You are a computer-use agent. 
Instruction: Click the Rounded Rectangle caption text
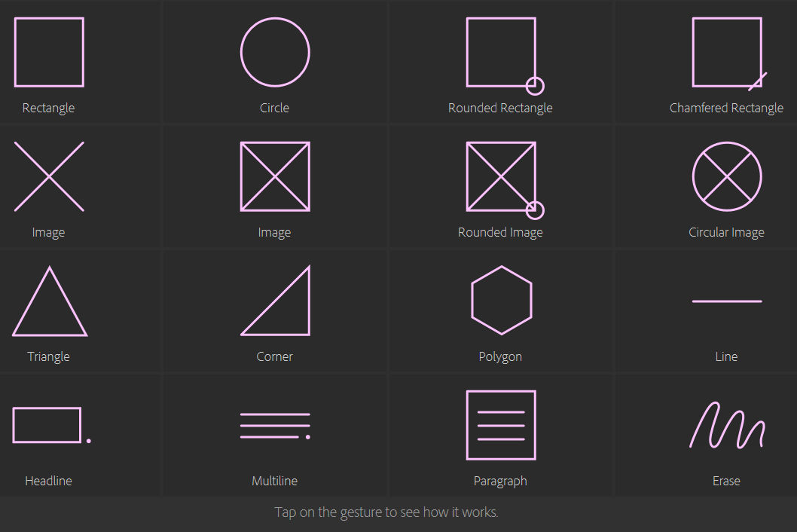pyautogui.click(x=500, y=108)
